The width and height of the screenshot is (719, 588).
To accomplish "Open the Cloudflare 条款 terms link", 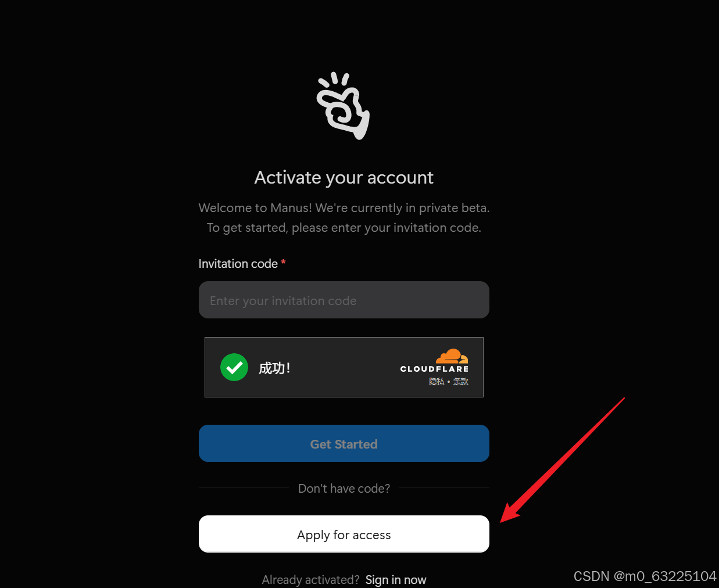I will click(461, 381).
